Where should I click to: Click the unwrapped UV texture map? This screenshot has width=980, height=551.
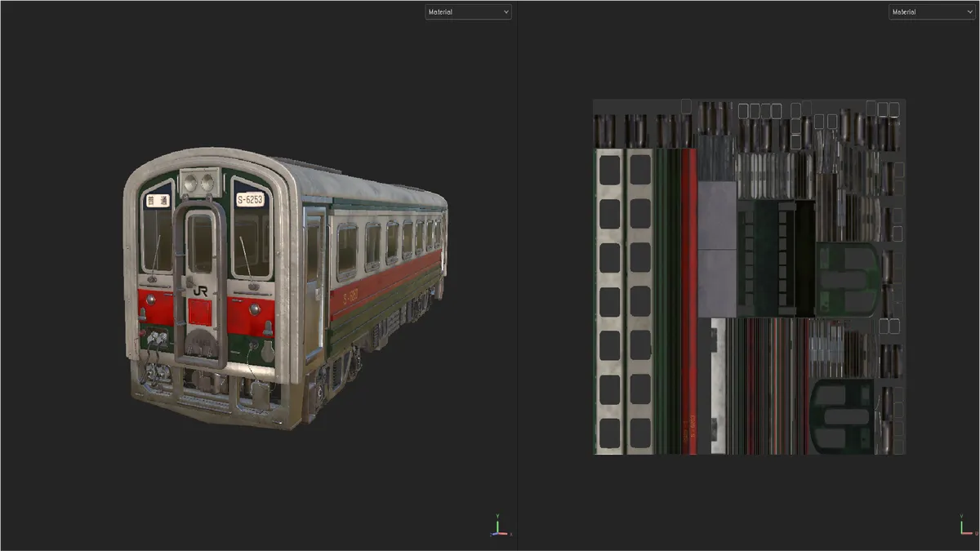click(749, 277)
